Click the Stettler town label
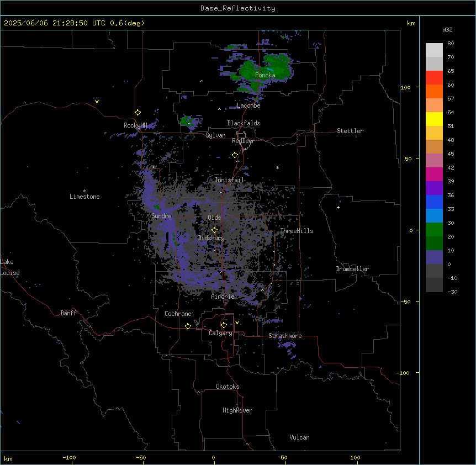 pos(350,131)
